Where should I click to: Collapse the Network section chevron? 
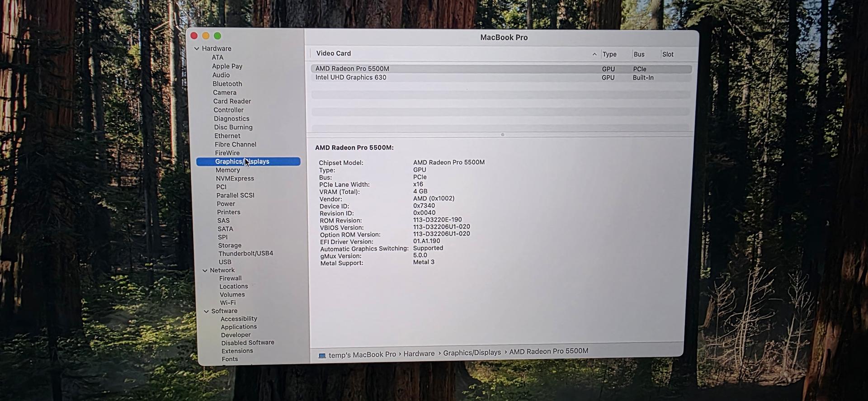tap(205, 270)
